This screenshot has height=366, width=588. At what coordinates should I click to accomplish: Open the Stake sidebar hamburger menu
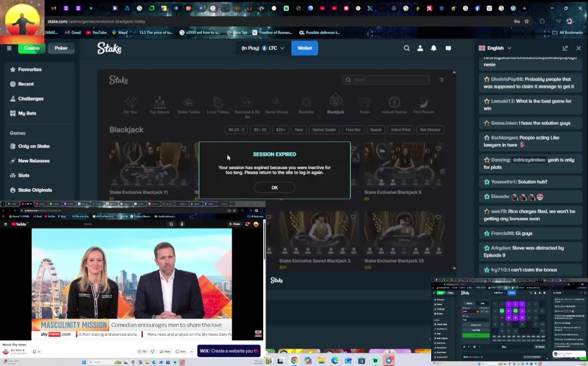[9, 48]
